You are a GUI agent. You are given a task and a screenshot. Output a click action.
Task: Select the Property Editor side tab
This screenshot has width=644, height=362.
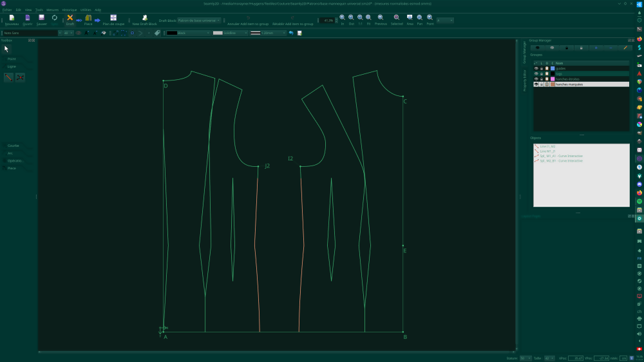tap(524, 81)
